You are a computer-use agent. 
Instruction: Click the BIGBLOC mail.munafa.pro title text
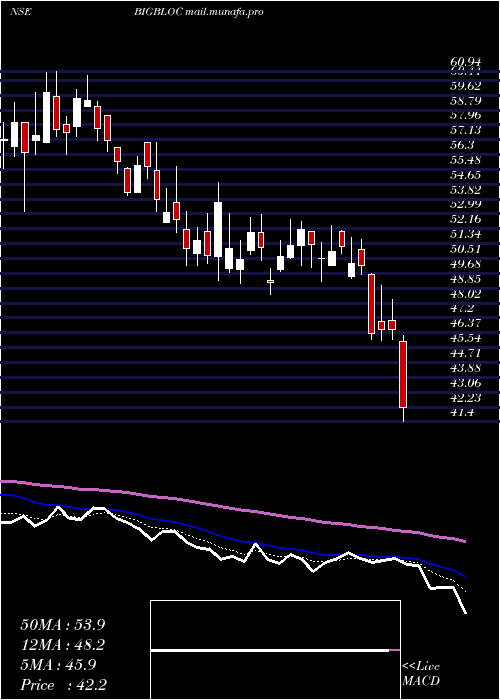(198, 12)
